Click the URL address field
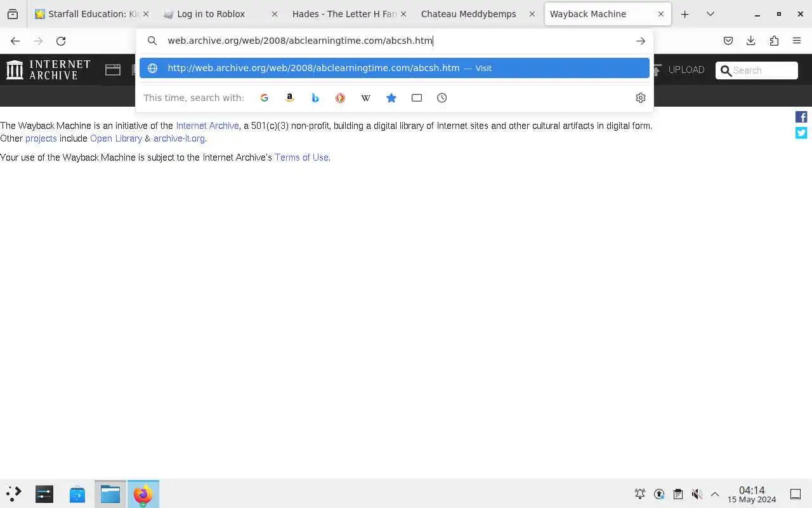 [393, 41]
